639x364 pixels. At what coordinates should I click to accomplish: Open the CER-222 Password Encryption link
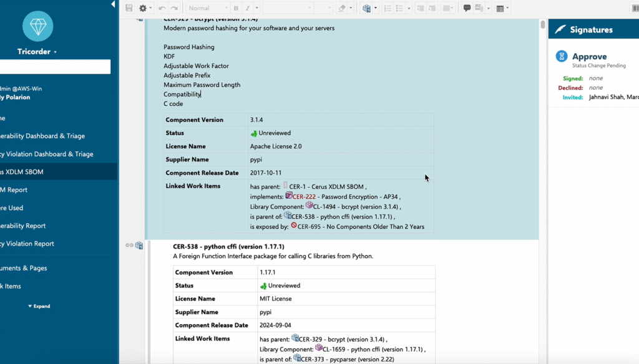pyautogui.click(x=304, y=196)
